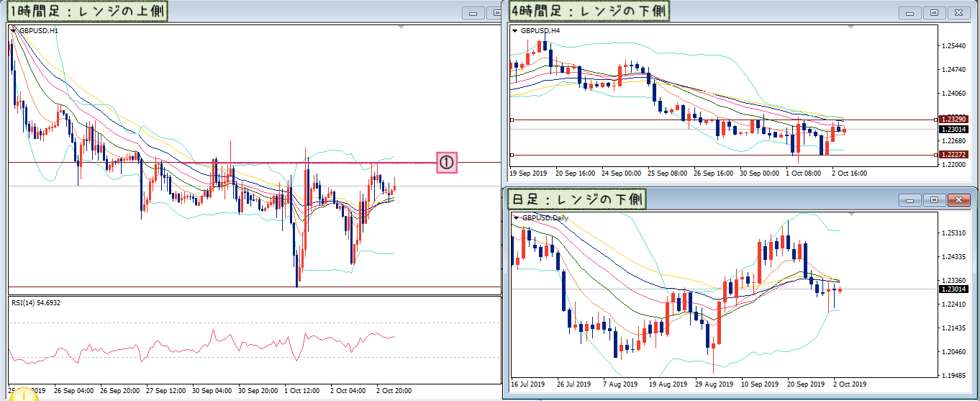Viewport: 980px width, 401px height.
Task: Click 16 Jul 2019 on Daily time axis
Action: coord(527,384)
